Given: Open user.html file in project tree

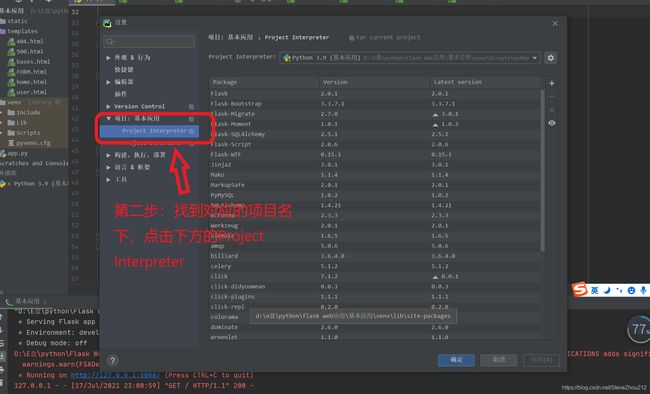Looking at the screenshot, I should click(27, 92).
